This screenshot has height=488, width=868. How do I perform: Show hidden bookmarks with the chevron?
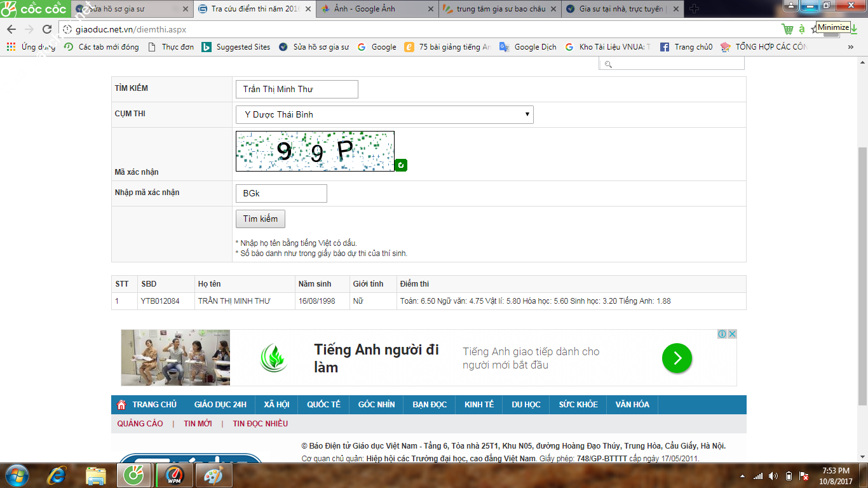coord(851,47)
